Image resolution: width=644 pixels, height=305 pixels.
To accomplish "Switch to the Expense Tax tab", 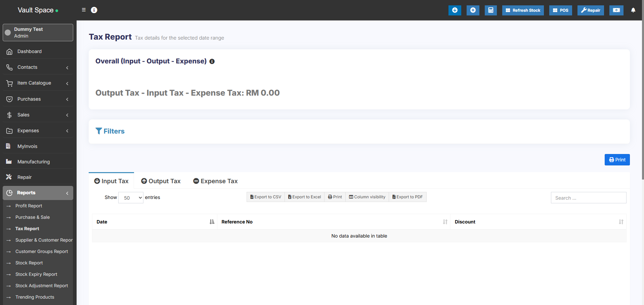I will point(215,181).
